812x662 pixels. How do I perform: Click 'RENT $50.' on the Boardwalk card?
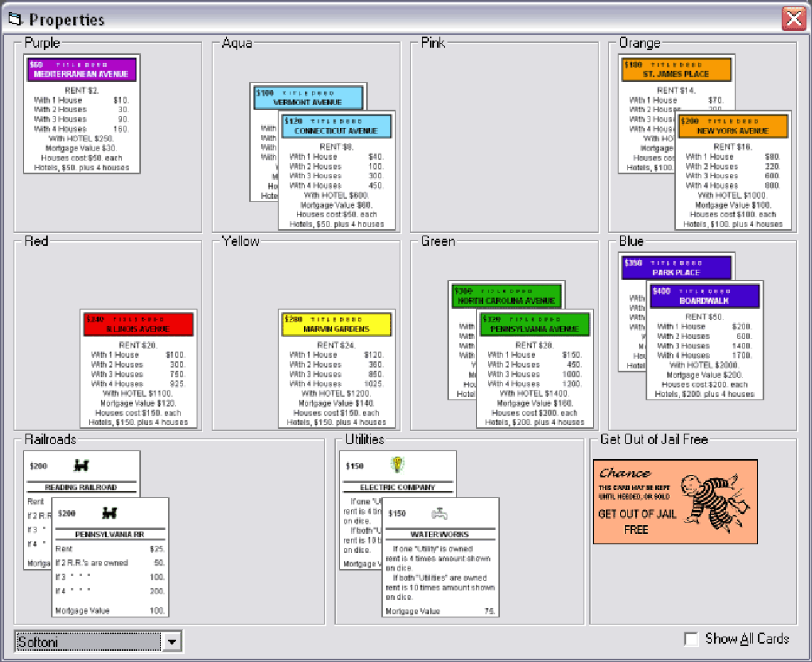coord(705,317)
